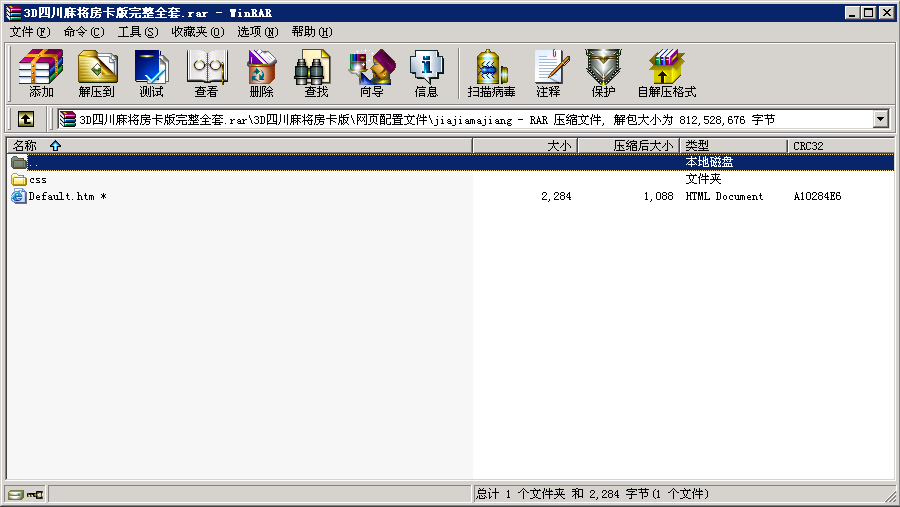Open the Wizard (向导) icon
This screenshot has width=900, height=507.
[x=371, y=73]
